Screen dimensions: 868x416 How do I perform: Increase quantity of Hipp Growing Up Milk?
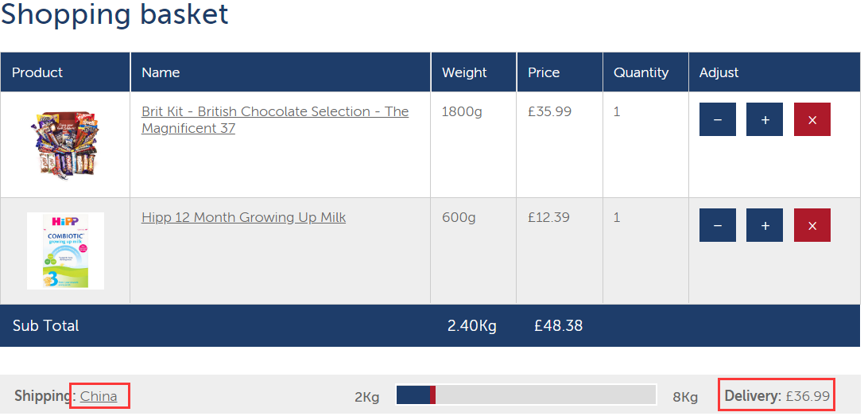tap(765, 226)
